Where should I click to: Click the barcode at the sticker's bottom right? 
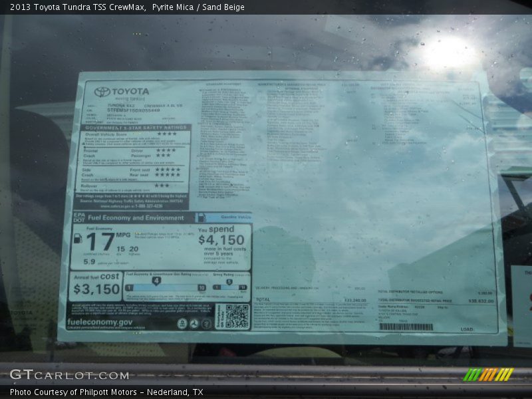pyautogui.click(x=406, y=327)
